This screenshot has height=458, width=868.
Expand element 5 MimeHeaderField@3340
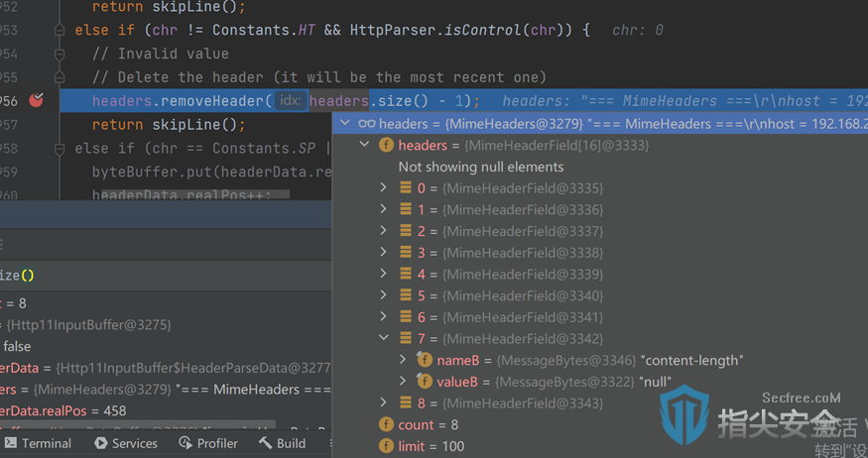(x=383, y=295)
